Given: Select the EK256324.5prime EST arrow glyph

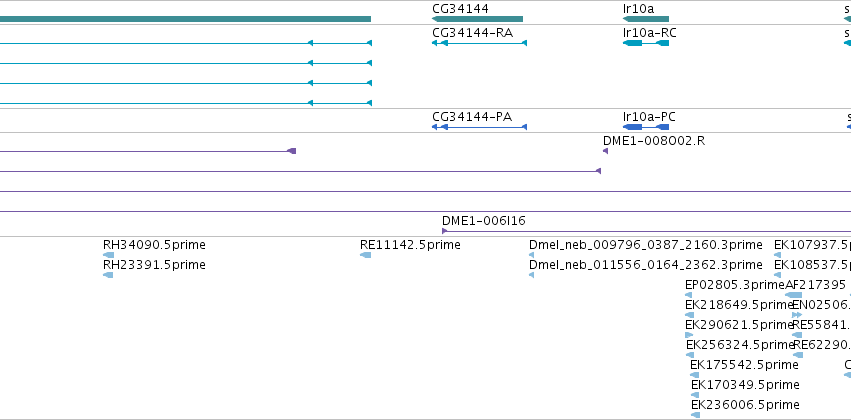Looking at the screenshot, I should [x=690, y=355].
